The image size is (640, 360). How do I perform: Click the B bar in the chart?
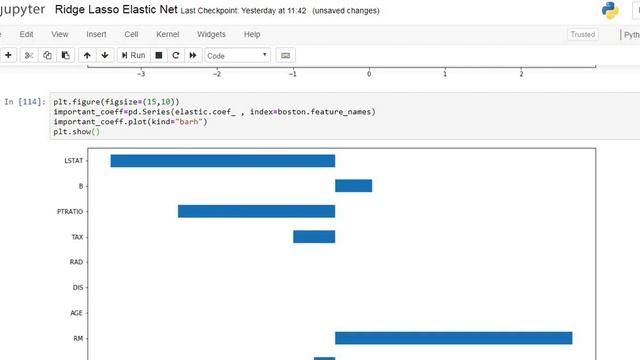click(353, 186)
